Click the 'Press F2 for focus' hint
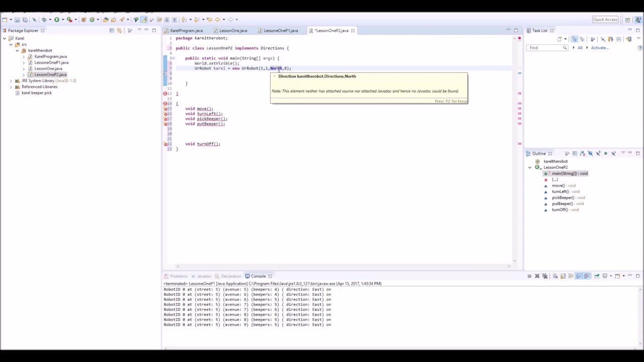This screenshot has width=644, height=362. click(451, 101)
